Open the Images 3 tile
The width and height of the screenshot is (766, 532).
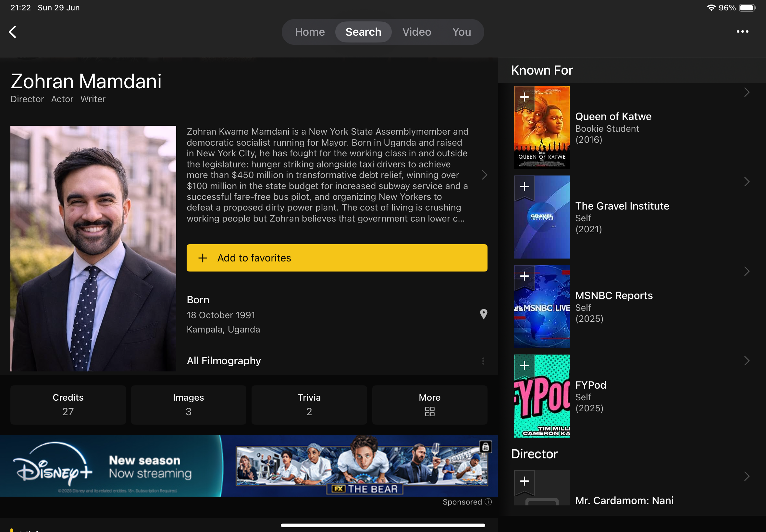188,405
